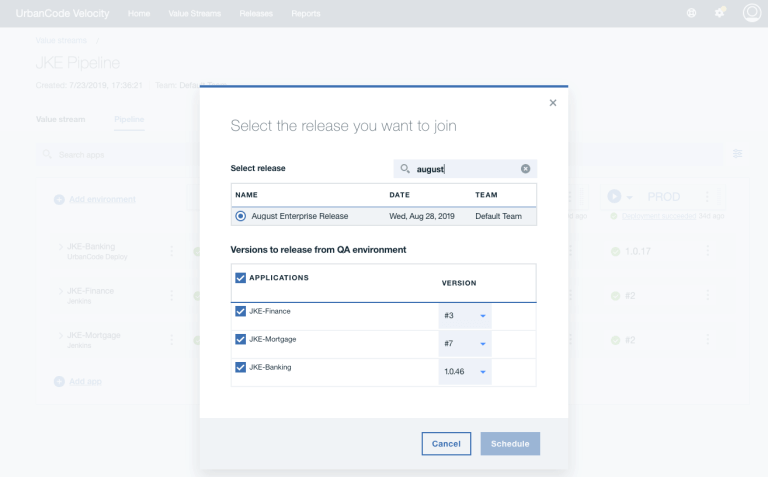Click the Value streams breadcrumb link
Viewport: 768px width, 477px height.
point(61,40)
